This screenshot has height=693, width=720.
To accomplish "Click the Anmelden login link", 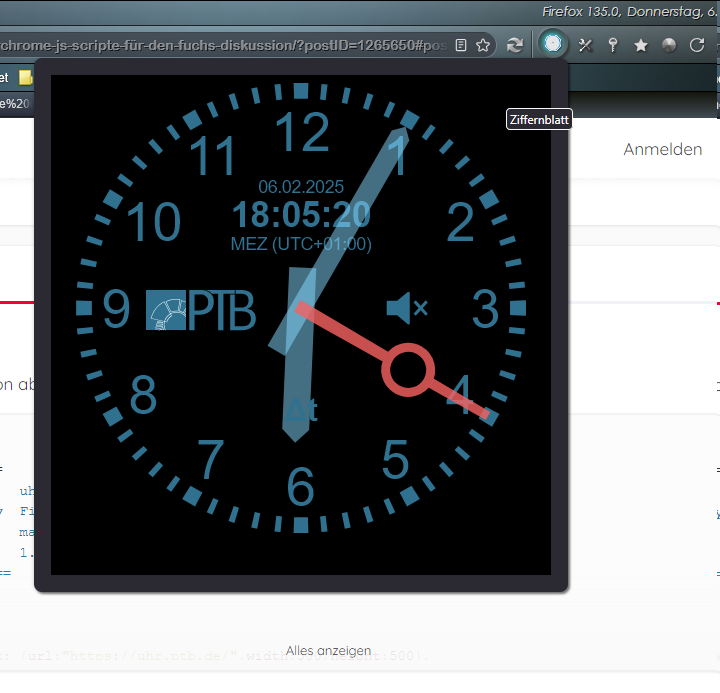I will pos(662,149).
